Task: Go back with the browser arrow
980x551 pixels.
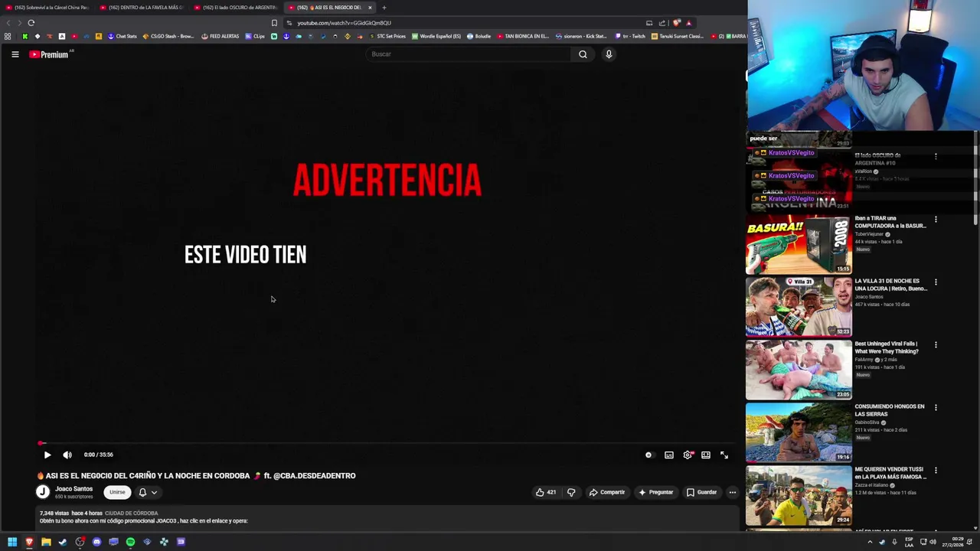Action: pos(8,23)
